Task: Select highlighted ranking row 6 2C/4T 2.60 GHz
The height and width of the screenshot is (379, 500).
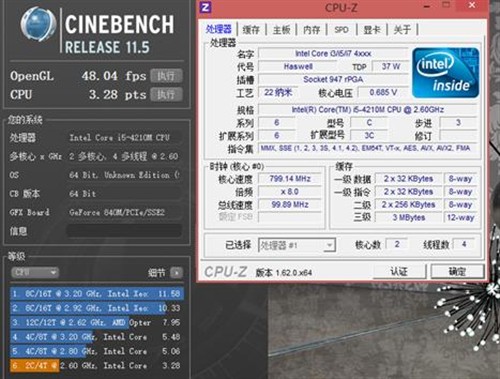Action: [97, 365]
